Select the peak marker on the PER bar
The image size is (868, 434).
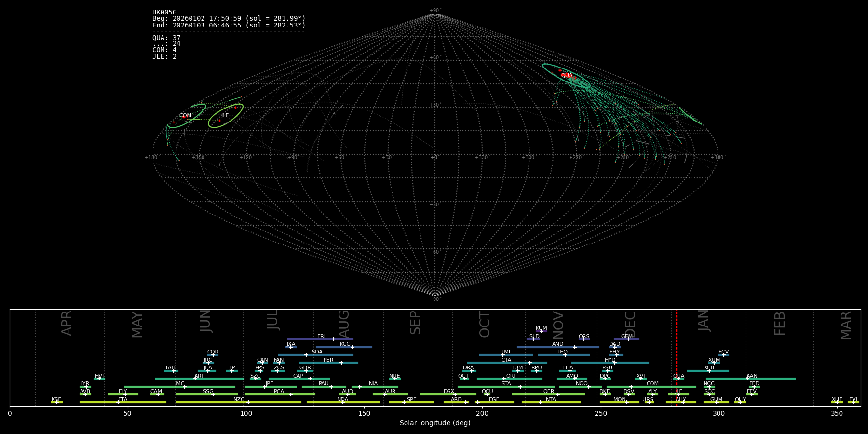[341, 363]
